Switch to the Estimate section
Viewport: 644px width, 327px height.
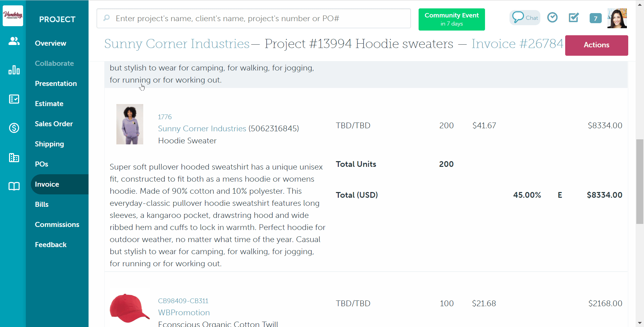49,104
